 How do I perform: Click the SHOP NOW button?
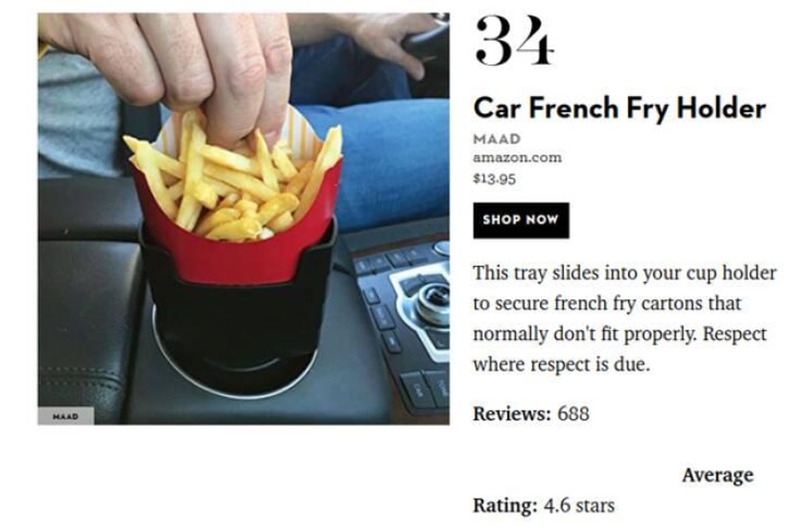pos(521,221)
